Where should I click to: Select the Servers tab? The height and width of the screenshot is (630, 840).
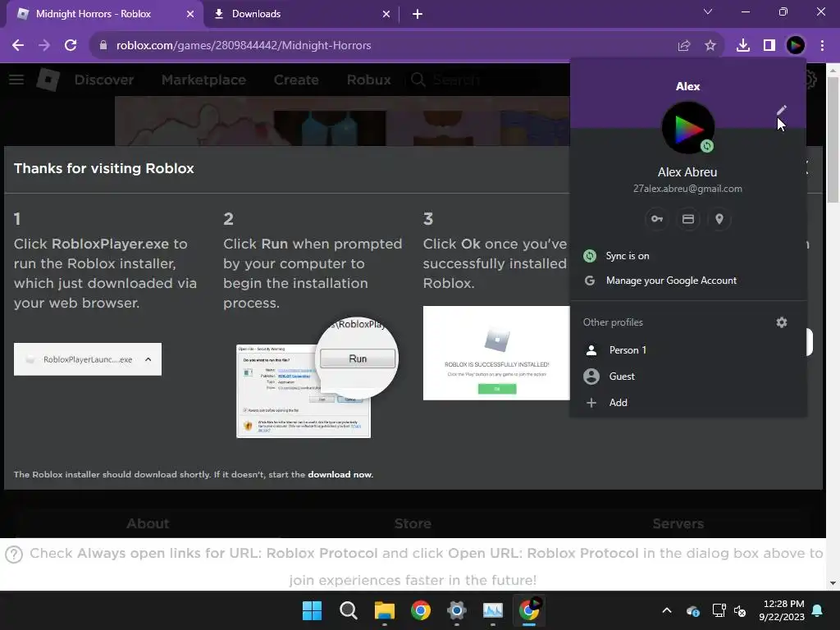[678, 523]
